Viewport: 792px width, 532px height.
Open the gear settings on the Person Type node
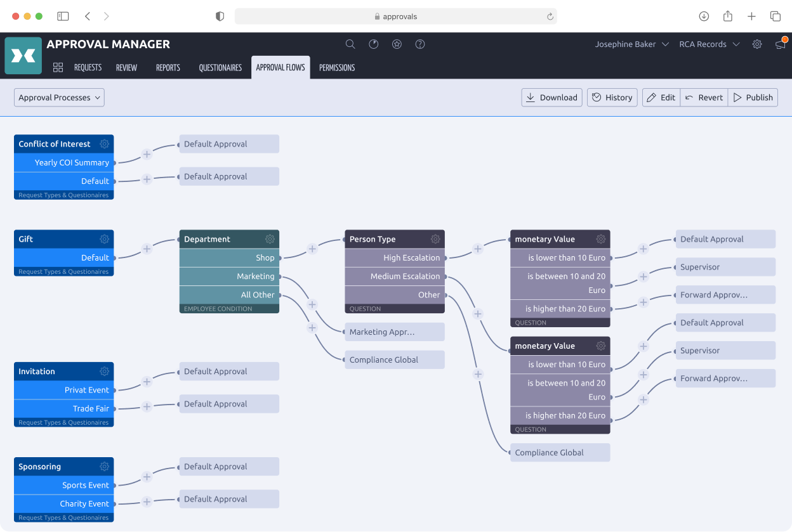point(435,239)
